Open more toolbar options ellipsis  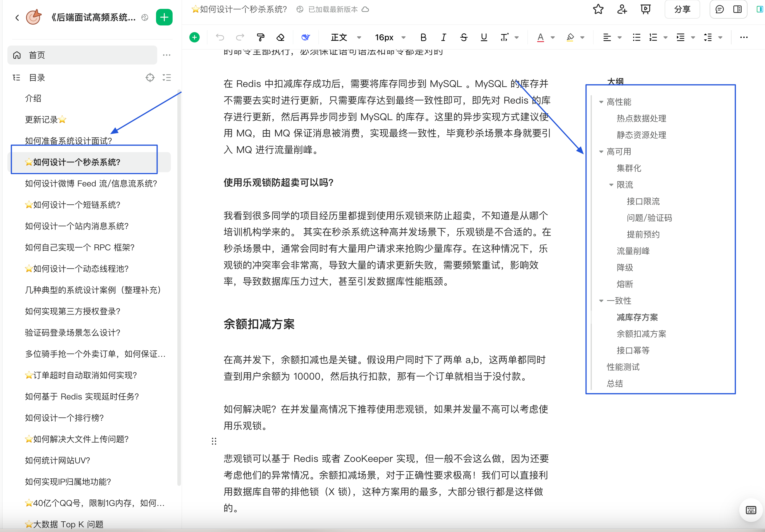pos(744,37)
